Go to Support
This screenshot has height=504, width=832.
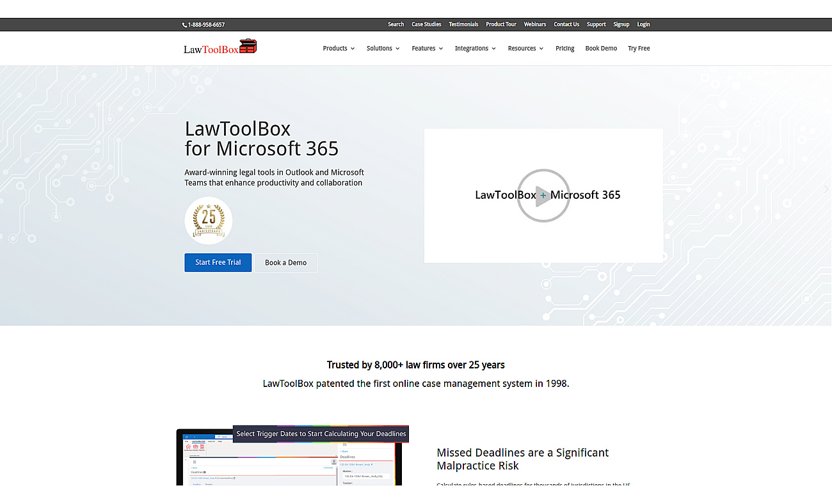coord(596,24)
